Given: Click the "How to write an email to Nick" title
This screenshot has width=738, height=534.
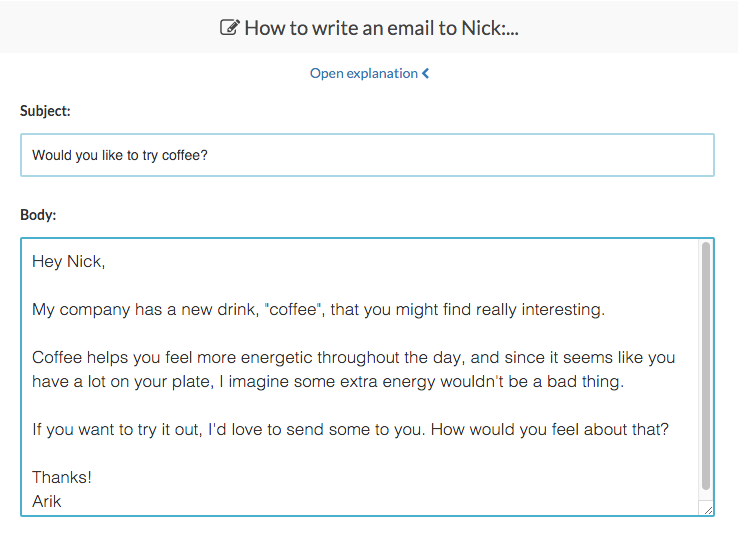Looking at the screenshot, I should coord(381,28).
